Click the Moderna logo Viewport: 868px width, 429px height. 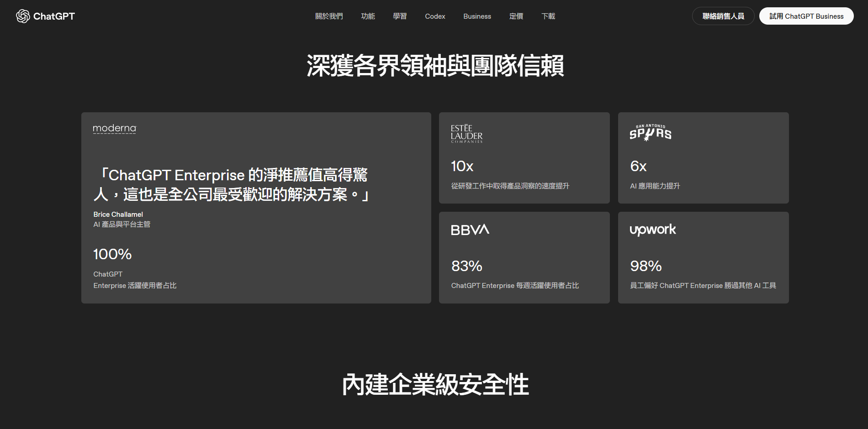pyautogui.click(x=115, y=129)
